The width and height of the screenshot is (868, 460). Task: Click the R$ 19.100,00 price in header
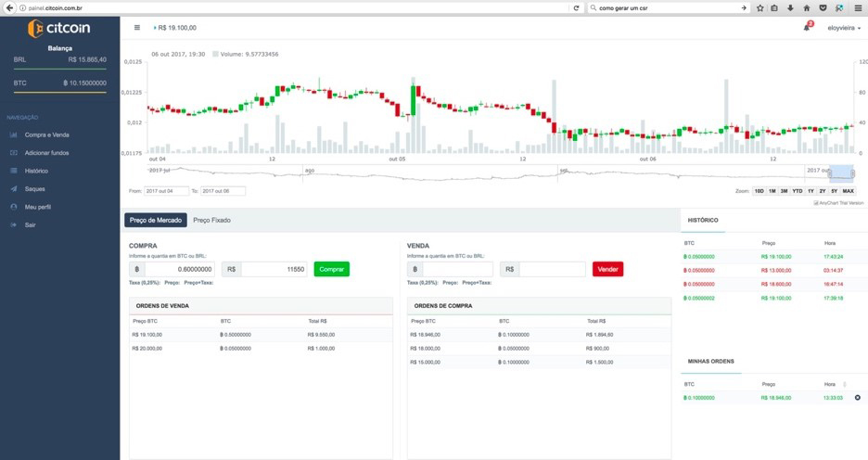click(177, 28)
